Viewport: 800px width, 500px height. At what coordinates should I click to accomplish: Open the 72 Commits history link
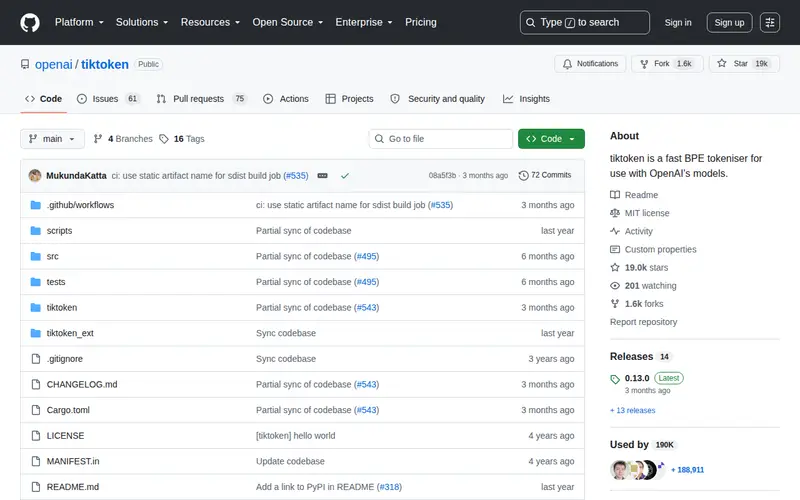tap(545, 175)
